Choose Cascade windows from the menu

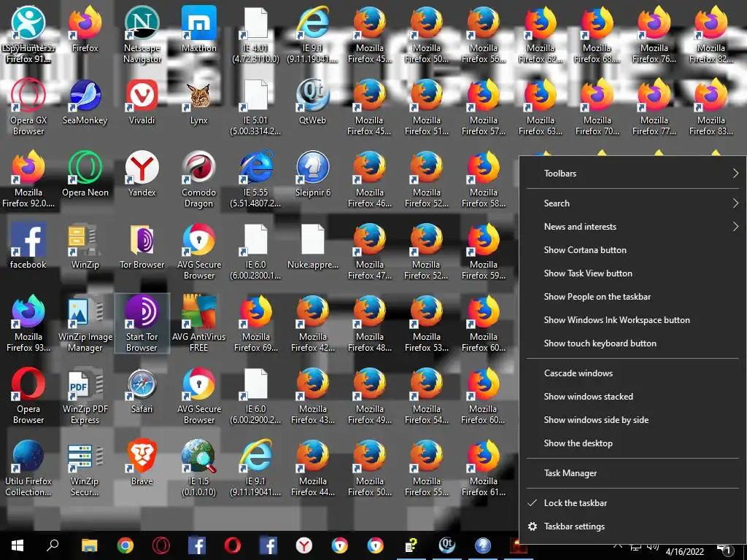(632, 373)
